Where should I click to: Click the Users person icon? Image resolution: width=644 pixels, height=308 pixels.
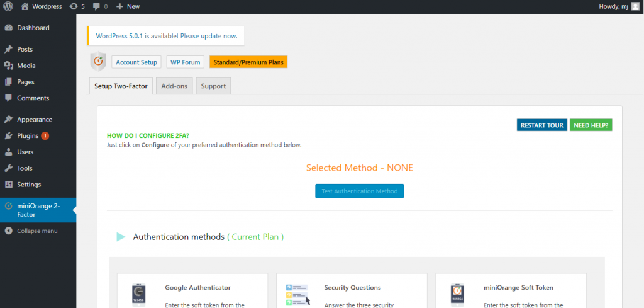[x=8, y=152]
